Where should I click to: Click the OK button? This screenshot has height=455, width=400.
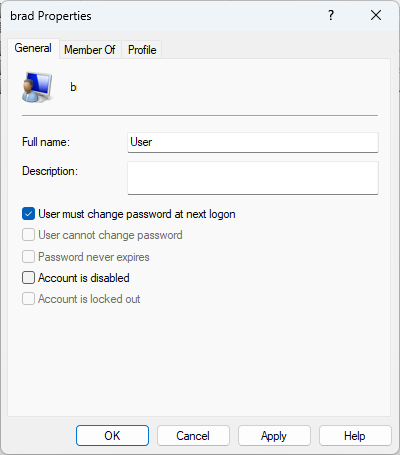112,435
